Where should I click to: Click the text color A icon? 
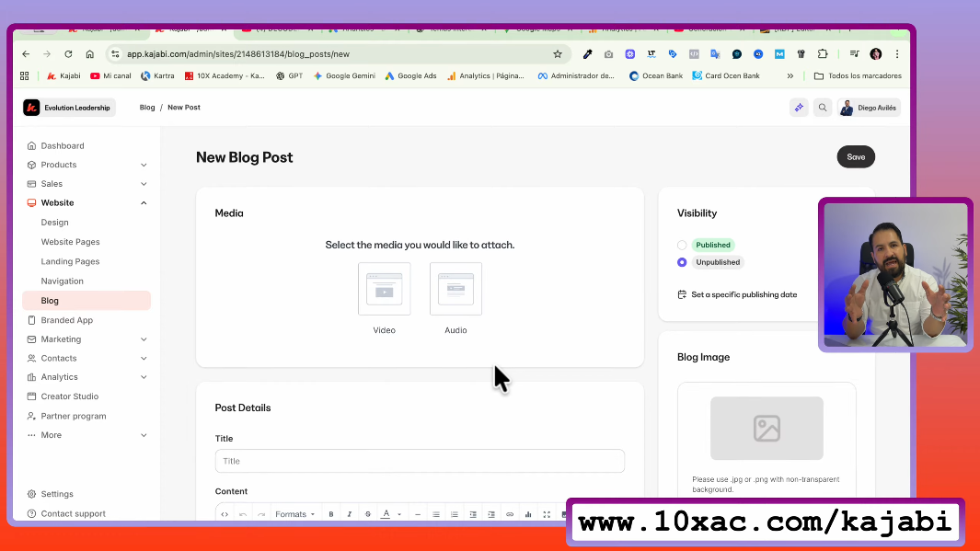[386, 514]
